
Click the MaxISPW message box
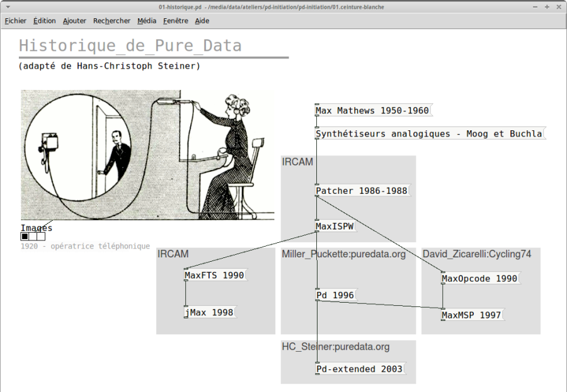(336, 227)
